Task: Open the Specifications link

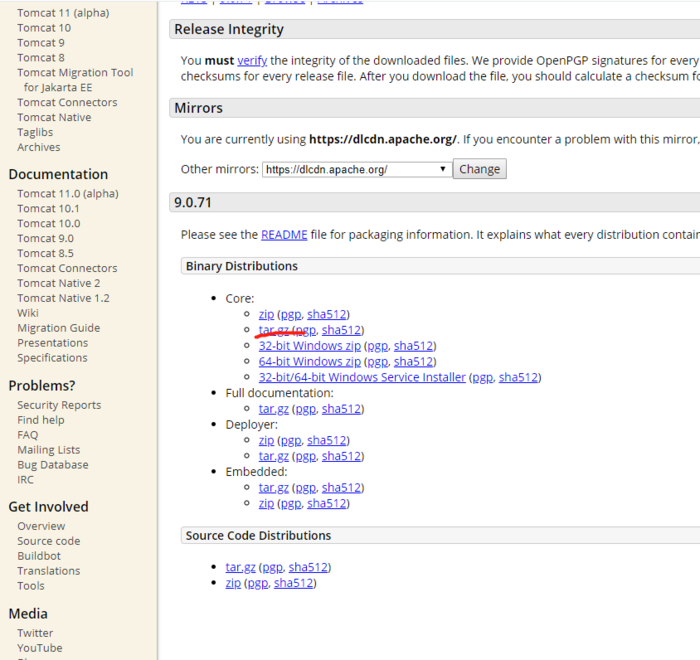Action: pos(52,358)
